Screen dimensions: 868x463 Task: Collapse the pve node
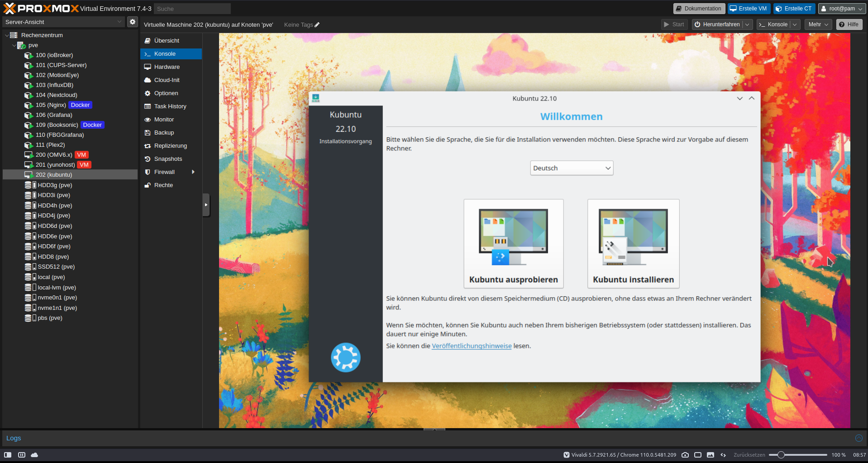click(14, 45)
